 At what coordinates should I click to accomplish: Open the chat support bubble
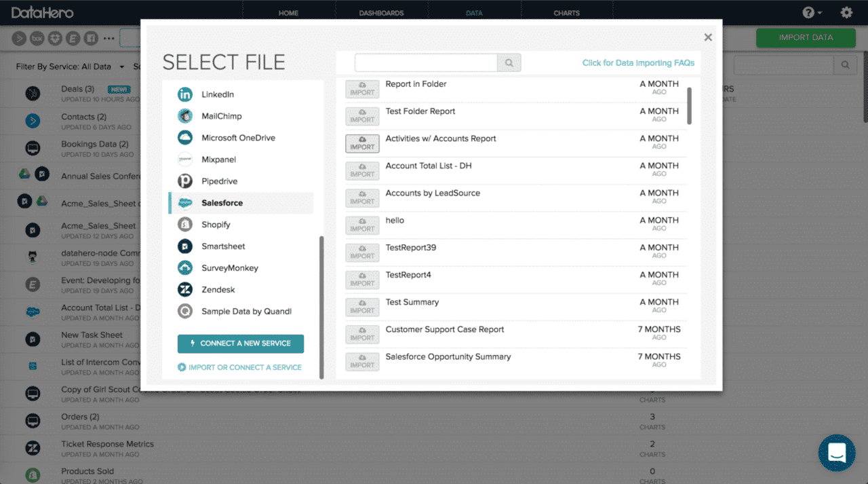point(836,453)
